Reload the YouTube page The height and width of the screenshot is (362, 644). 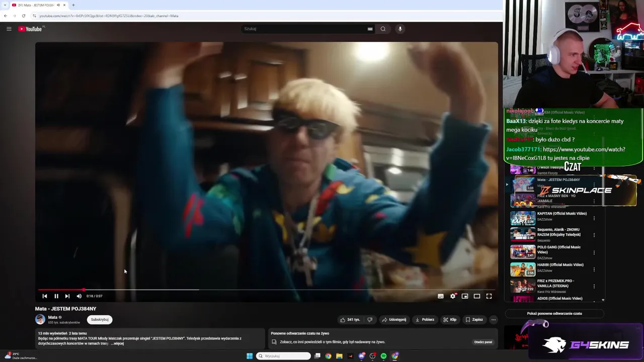point(23,16)
